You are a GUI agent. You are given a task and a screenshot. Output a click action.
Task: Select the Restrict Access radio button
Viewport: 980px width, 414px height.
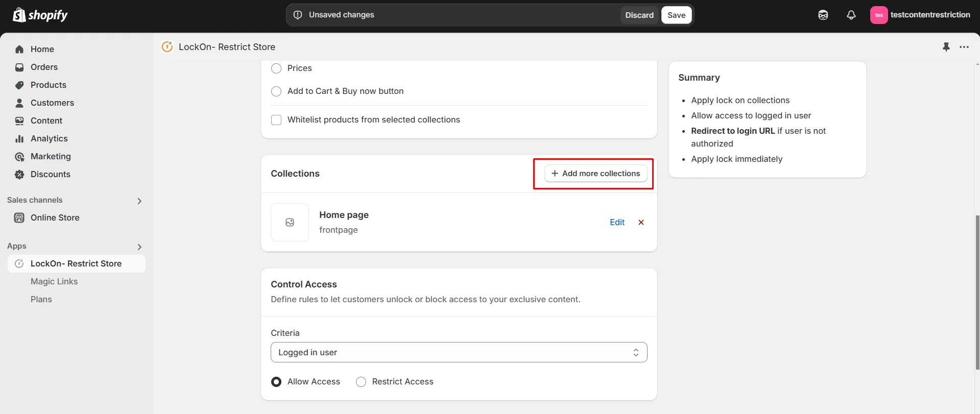361,382
